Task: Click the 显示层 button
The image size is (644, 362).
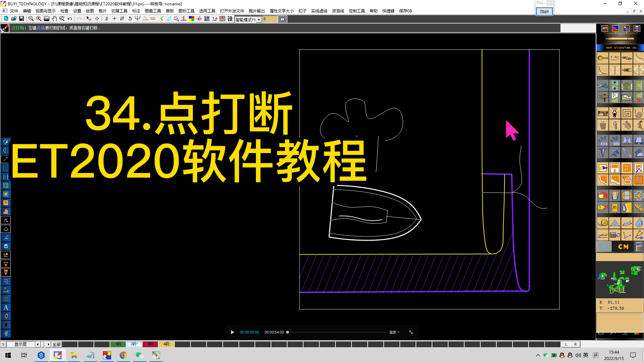Action: [x=20, y=344]
